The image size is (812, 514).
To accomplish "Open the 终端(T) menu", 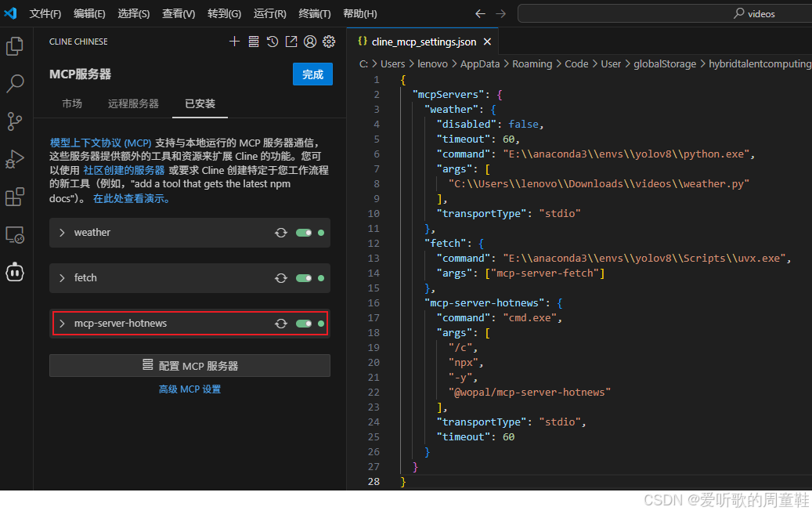I will pyautogui.click(x=315, y=13).
